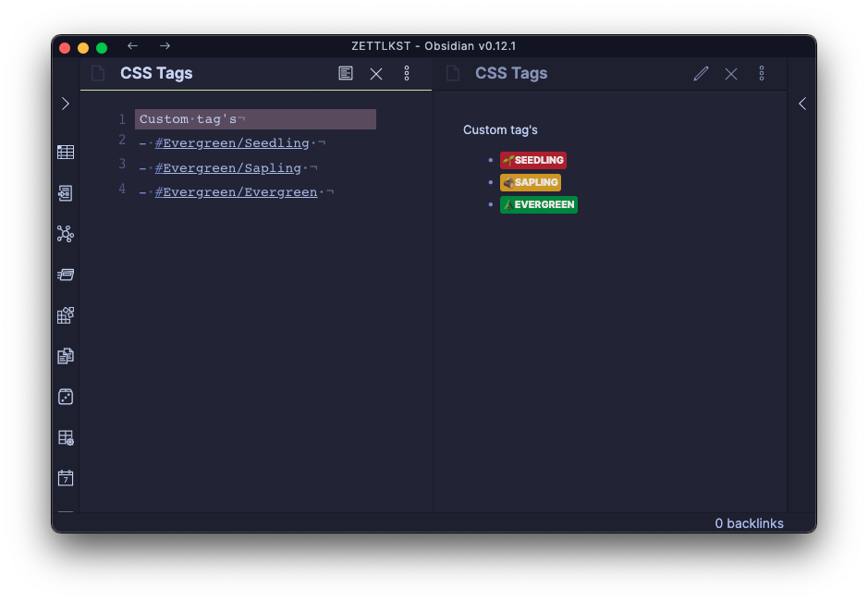Open today's daily note via calendar icon
This screenshot has width=868, height=601.
pos(66,478)
